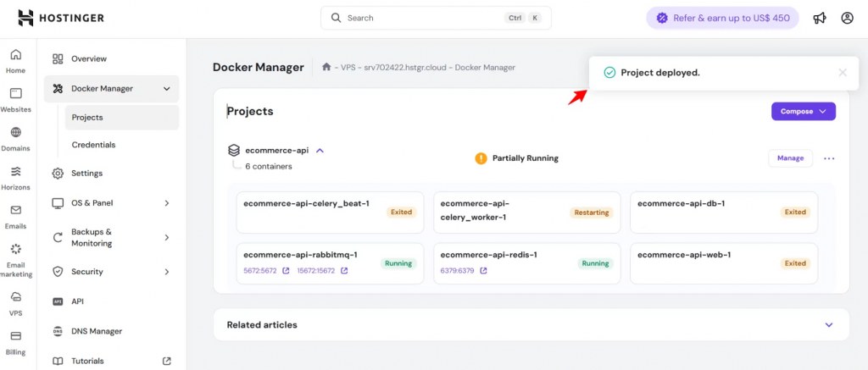The image size is (868, 370).
Task: Click Running badge on rabbitmq container
Action: (x=398, y=263)
